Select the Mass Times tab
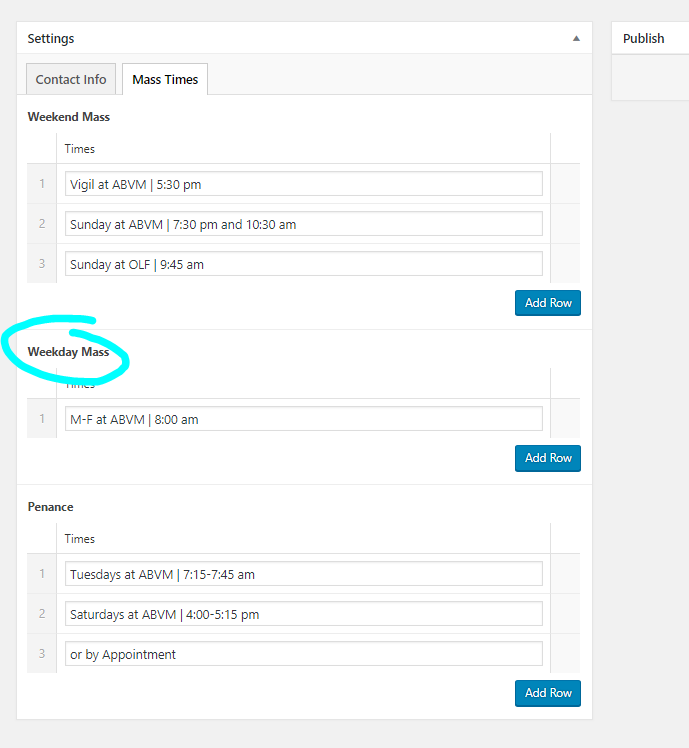Viewport: 689px width, 748px height. coord(165,79)
